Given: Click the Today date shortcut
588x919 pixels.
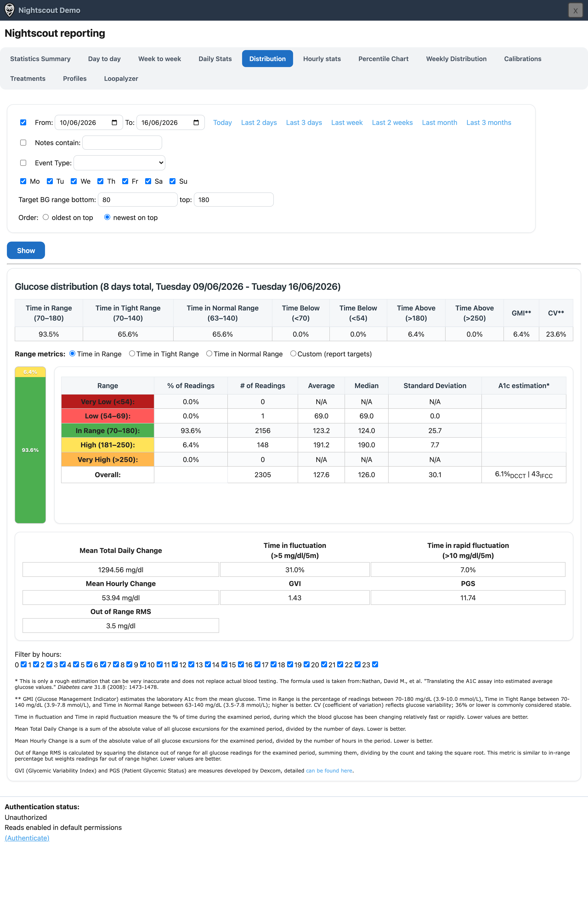Looking at the screenshot, I should pyautogui.click(x=223, y=122).
